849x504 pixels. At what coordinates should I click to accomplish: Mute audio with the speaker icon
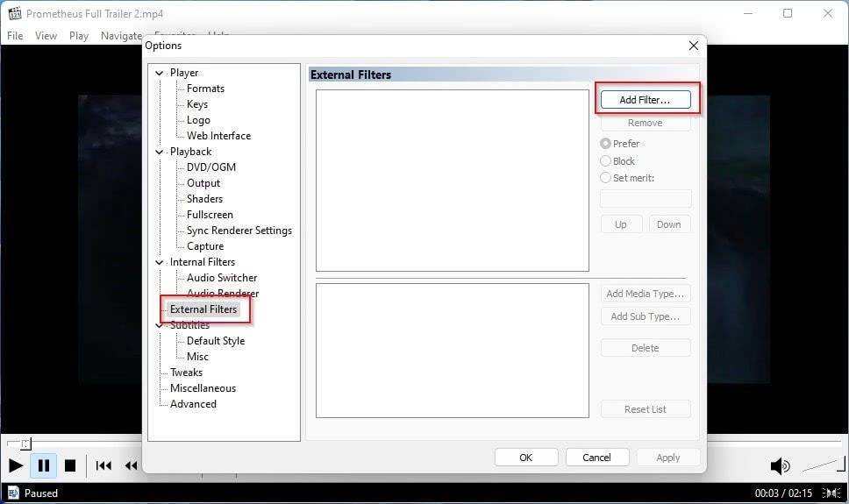point(780,465)
